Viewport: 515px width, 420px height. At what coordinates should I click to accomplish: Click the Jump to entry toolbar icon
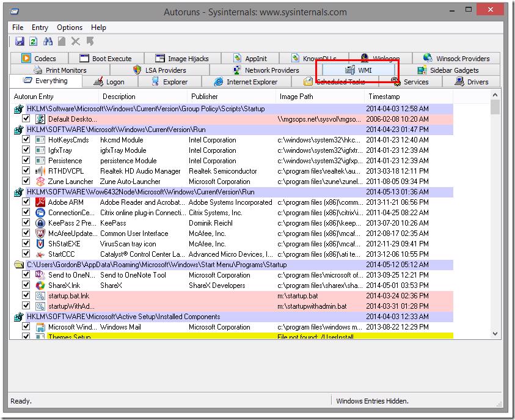(90, 42)
